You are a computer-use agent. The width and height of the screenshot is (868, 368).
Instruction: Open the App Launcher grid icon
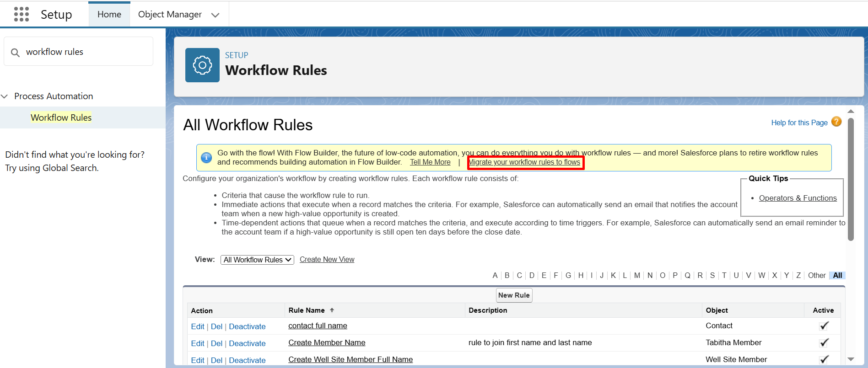tap(22, 14)
